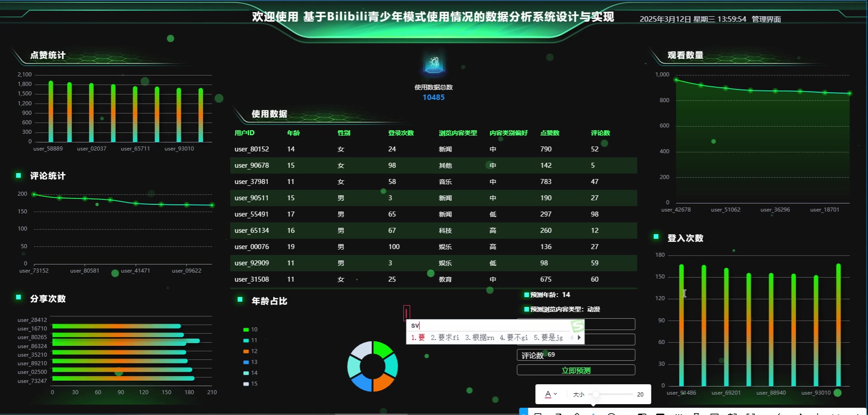Screen dimensions: 868x415
Task: Select the user_90511 table row ID
Action: pos(252,198)
